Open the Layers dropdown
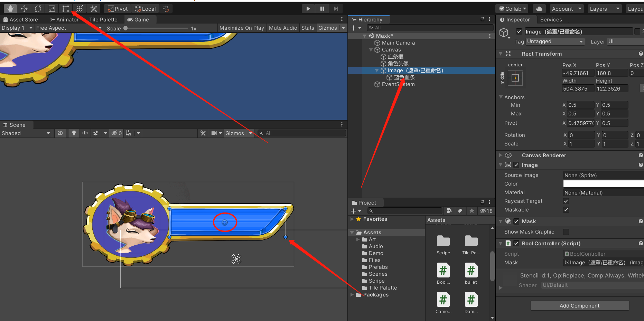644x321 pixels. (x=605, y=8)
